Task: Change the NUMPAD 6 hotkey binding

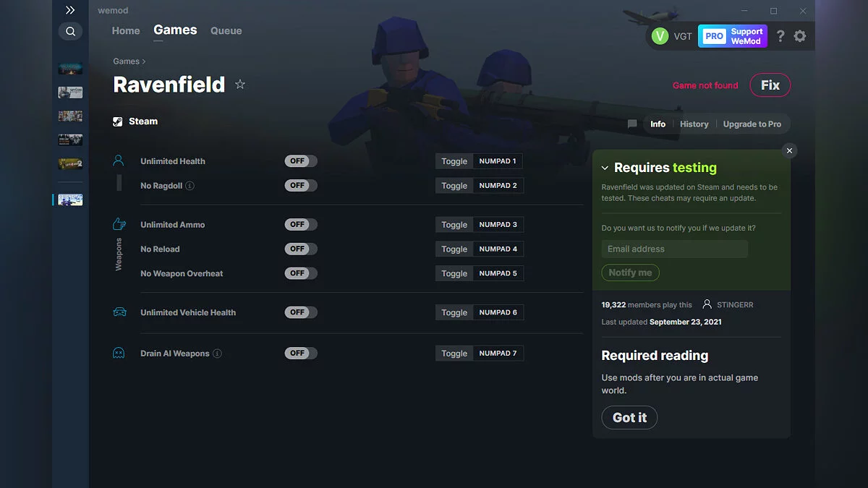Action: point(498,312)
